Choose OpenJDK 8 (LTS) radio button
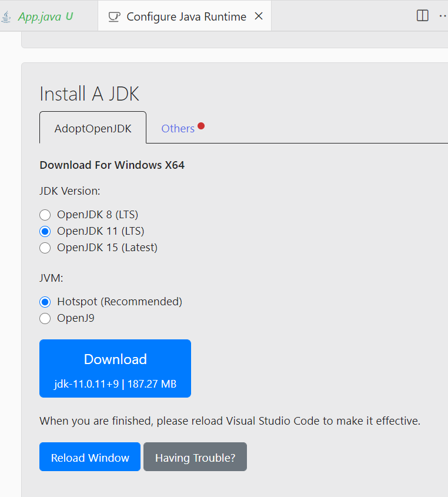448x497 pixels. pos(45,215)
